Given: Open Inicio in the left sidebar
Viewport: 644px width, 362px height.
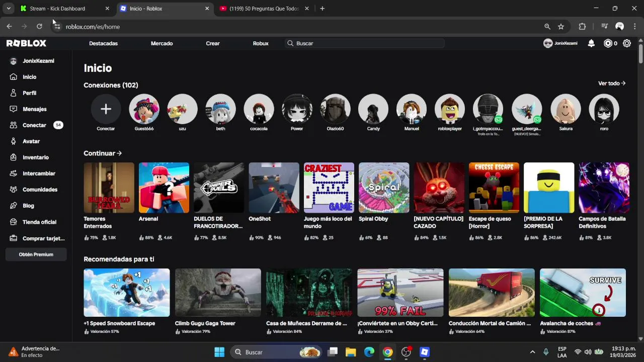Looking at the screenshot, I should click(29, 77).
